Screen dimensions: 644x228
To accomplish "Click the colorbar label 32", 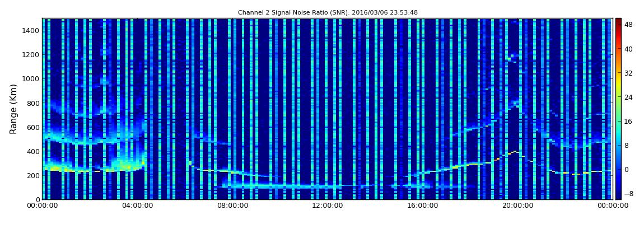I will (x=628, y=73).
